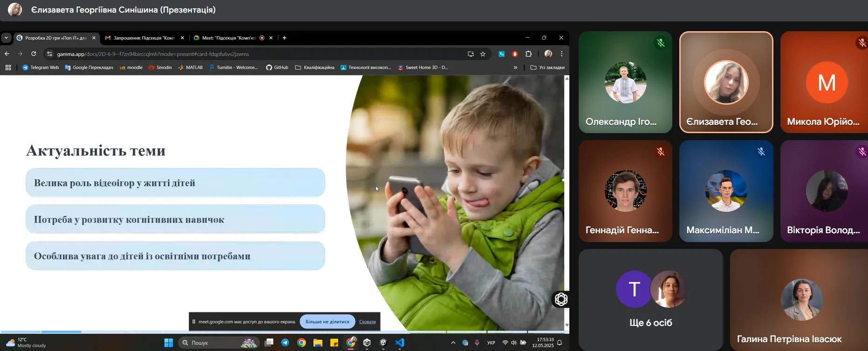Open File Explorer from the taskbar
This screenshot has width=868, height=351.
(x=318, y=343)
